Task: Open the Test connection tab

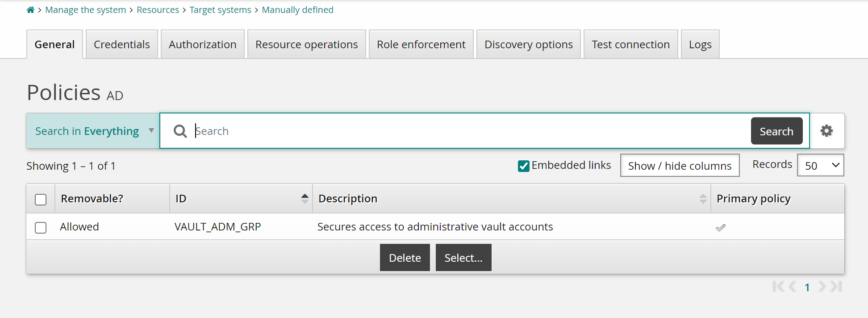Action: [630, 45]
